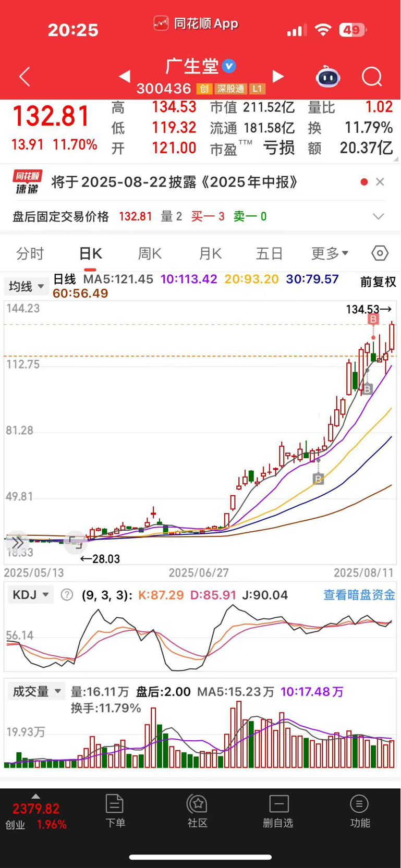Image resolution: width=401 pixels, height=868 pixels.
Task: Expand the 盘后固定交易价格 row
Action: point(379,216)
